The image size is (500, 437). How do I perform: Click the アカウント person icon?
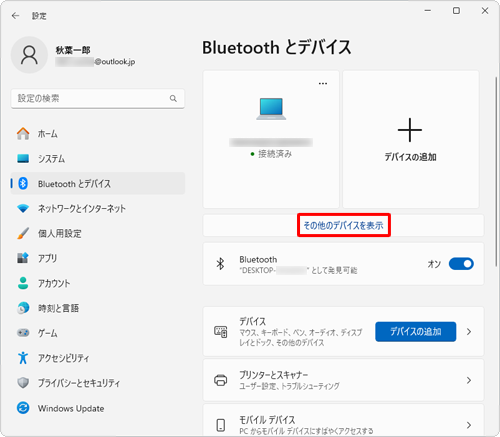point(23,283)
